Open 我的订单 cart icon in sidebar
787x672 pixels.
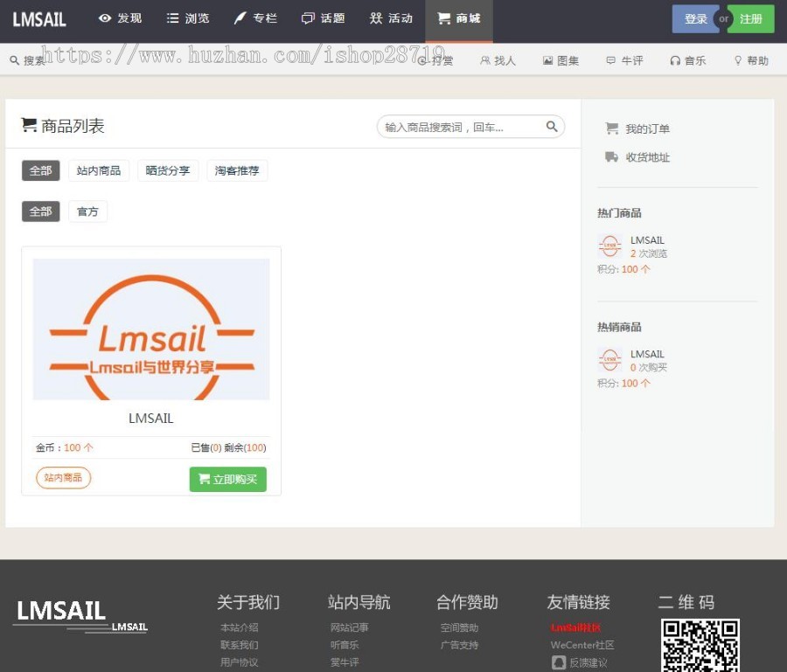tap(611, 128)
